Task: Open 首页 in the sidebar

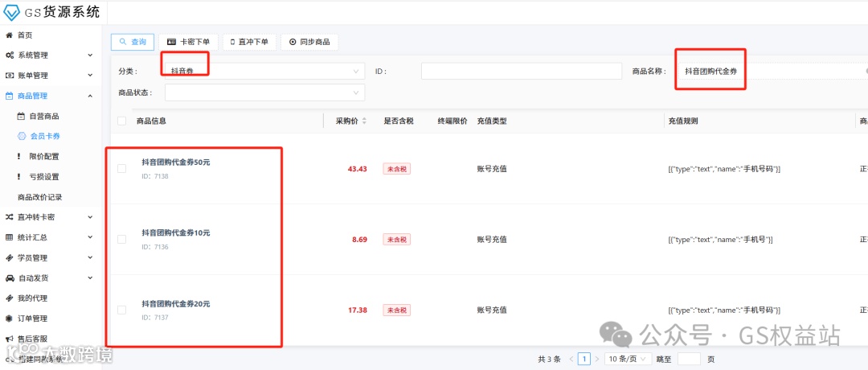Action: [25, 35]
